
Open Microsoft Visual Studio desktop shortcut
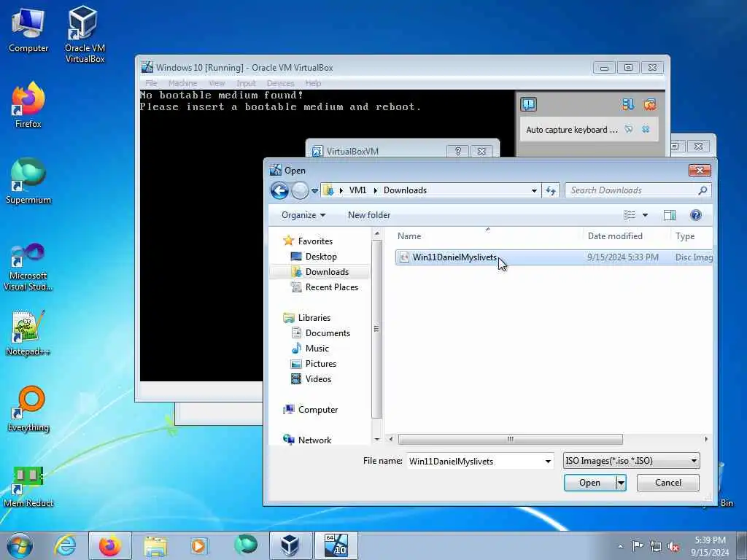click(28, 267)
